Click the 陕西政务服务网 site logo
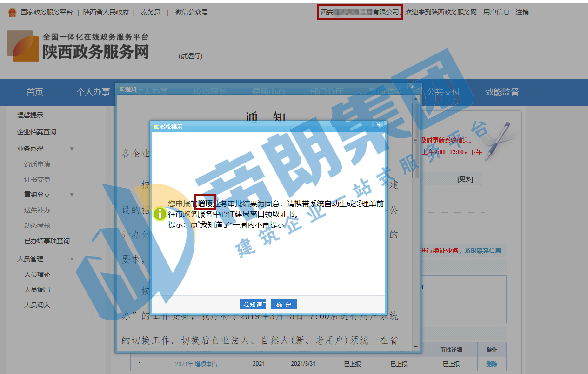Screen dimensions: 588x374 (x=78, y=46)
